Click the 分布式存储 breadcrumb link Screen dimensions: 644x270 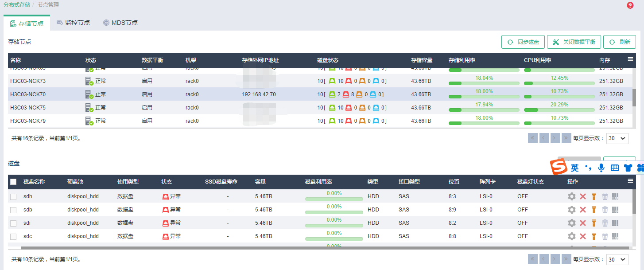[x=17, y=5]
